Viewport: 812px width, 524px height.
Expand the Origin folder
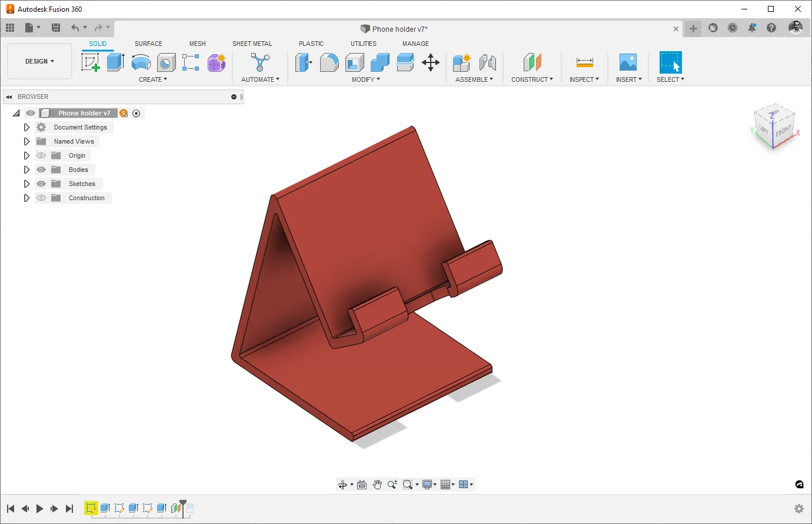(x=26, y=155)
